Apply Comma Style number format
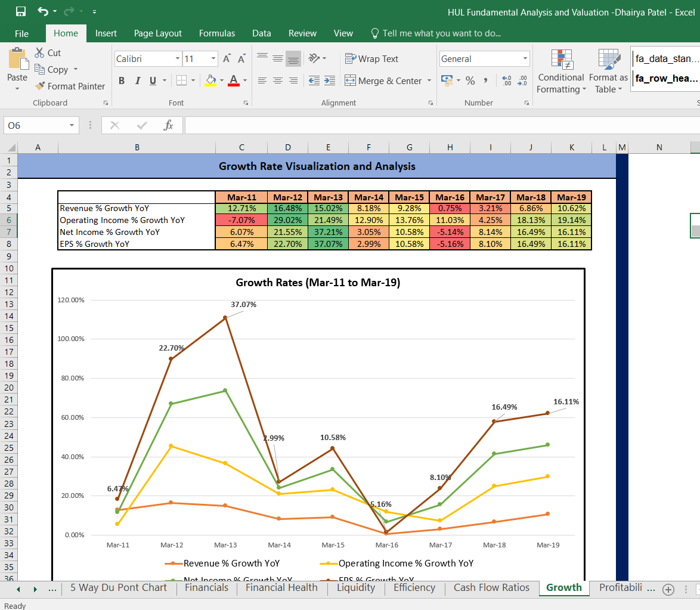 click(485, 80)
